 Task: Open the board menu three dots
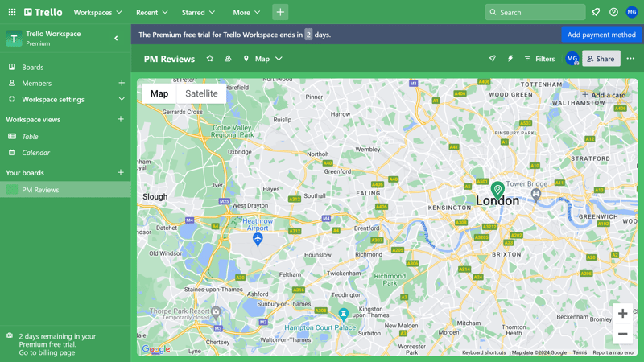pyautogui.click(x=630, y=59)
